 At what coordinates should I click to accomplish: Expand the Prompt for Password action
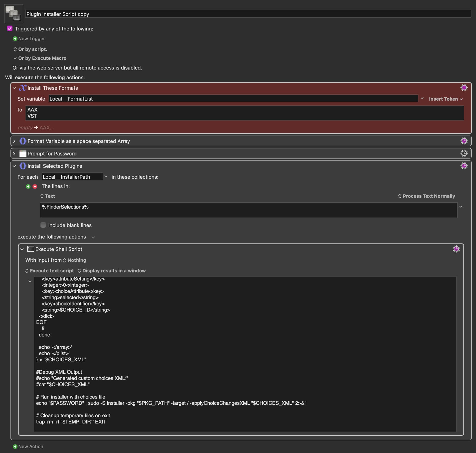pos(14,154)
